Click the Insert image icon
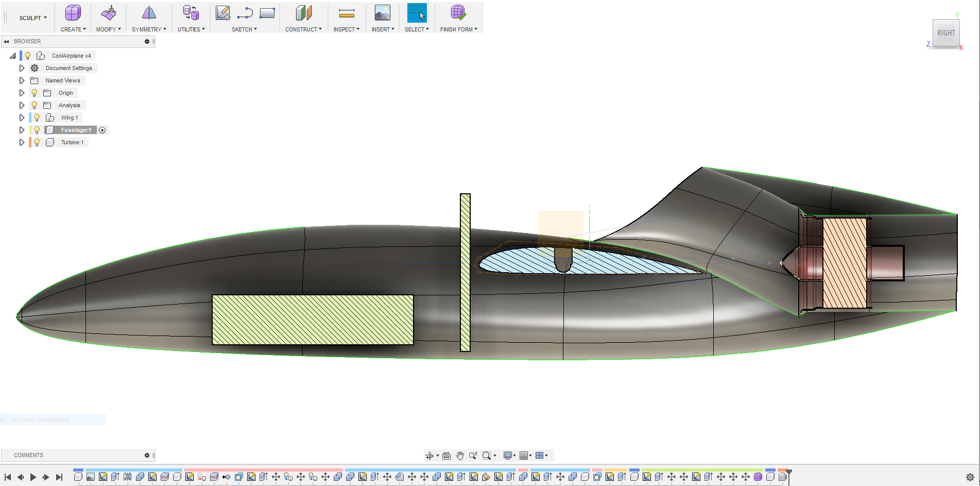Viewport: 980px width, 486px height. click(x=383, y=13)
